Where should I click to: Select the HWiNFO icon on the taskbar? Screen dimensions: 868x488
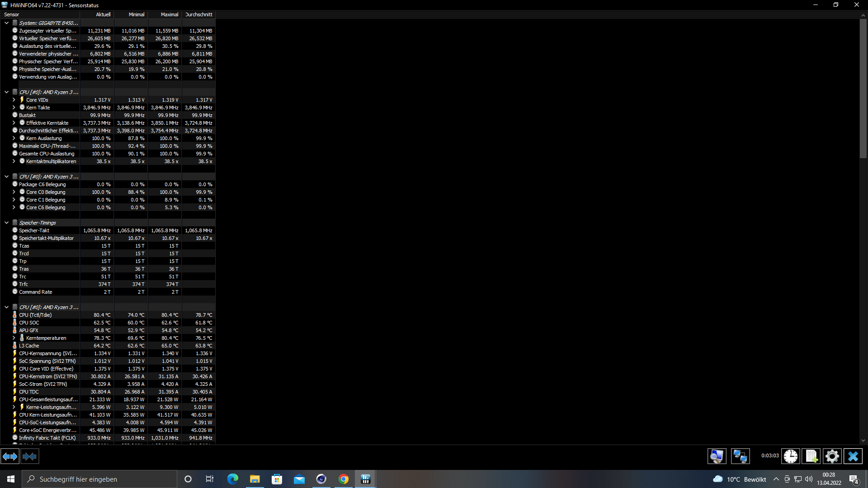[366, 479]
